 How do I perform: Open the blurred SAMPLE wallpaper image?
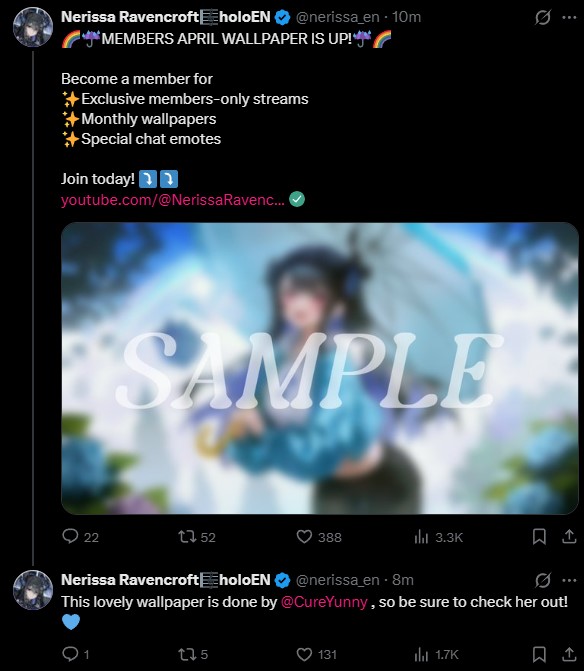(x=320, y=368)
